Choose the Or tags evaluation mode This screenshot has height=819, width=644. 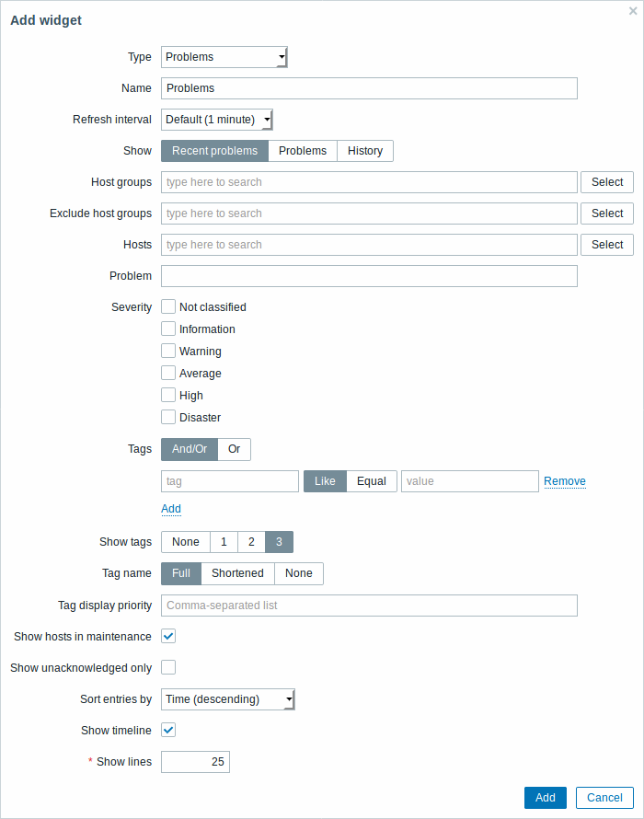(234, 449)
